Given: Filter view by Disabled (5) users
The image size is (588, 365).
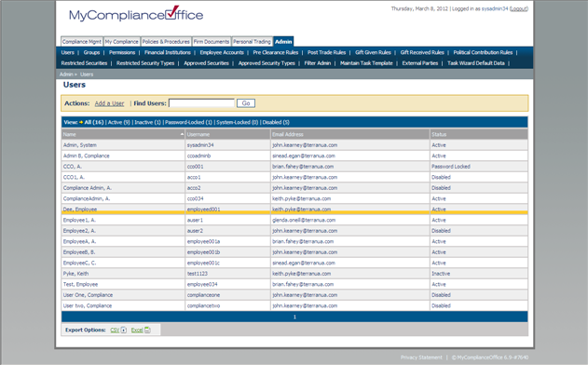Looking at the screenshot, I should pos(276,122).
